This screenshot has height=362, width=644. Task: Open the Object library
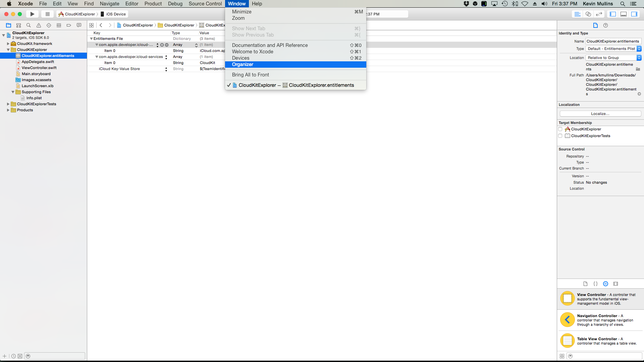tap(605, 284)
